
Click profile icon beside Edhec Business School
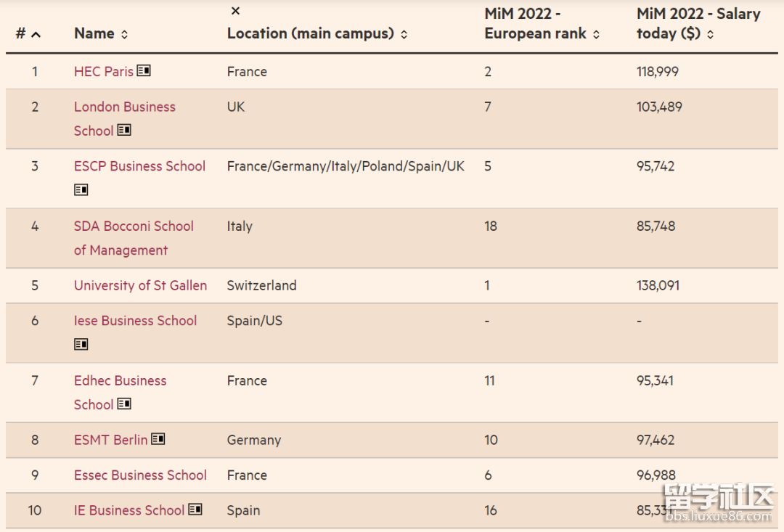pos(124,404)
